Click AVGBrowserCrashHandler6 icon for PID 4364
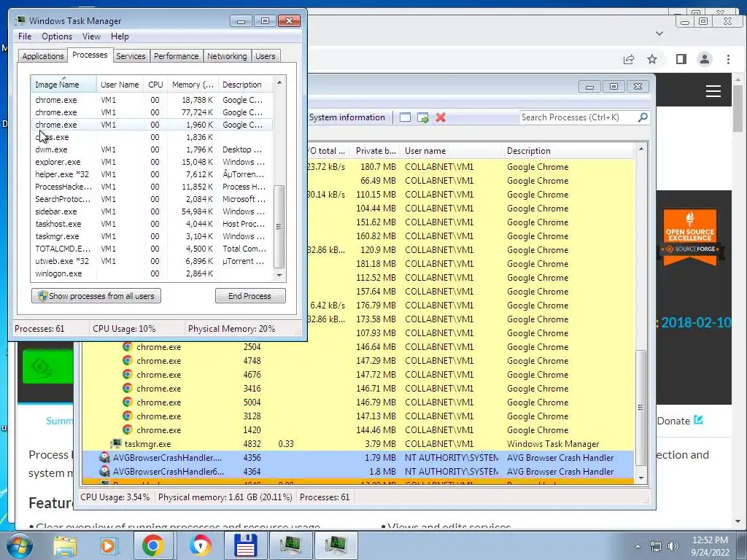The image size is (747, 560). pos(104,472)
